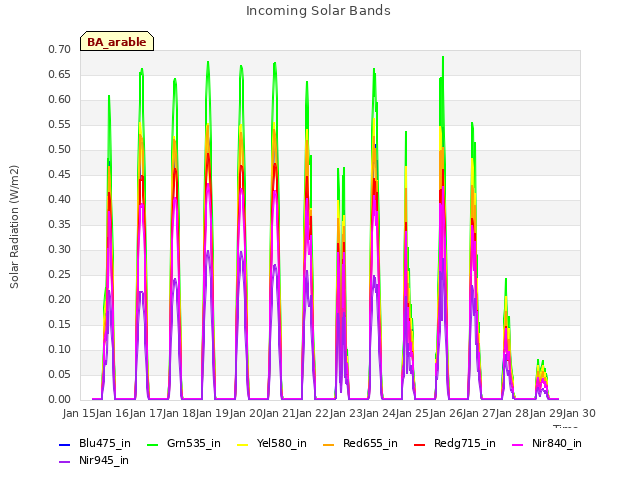The height and width of the screenshot is (480, 640).
Task: Click the 0.10 y-axis tick label
Action: [x=60, y=349]
